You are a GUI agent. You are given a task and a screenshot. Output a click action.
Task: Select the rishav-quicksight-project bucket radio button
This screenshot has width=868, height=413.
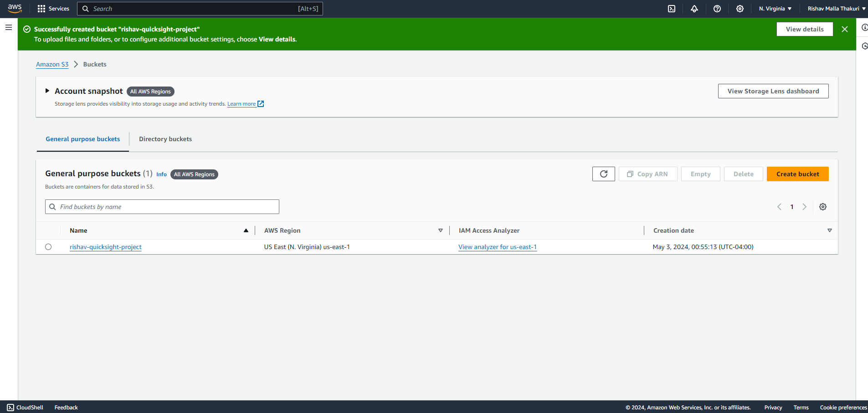pyautogui.click(x=48, y=247)
